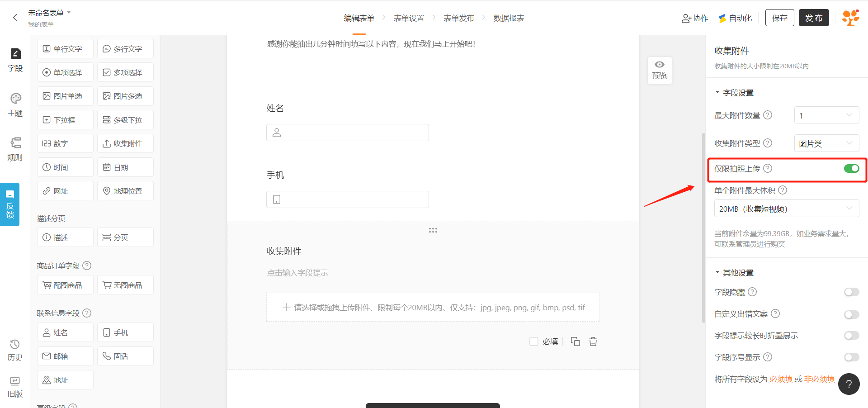Image resolution: width=868 pixels, height=408 pixels.
Task: Open the 主题 theme sidebar panel
Action: (x=15, y=104)
